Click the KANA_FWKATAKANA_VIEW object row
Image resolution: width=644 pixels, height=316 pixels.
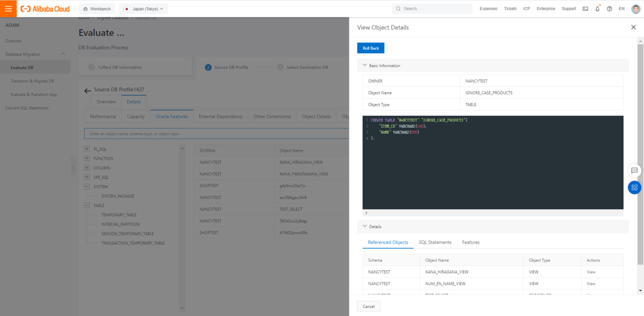271,174
